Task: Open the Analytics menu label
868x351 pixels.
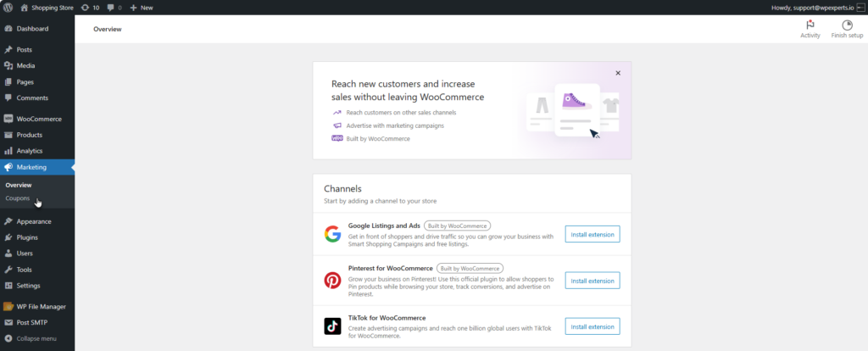Action: [x=30, y=151]
